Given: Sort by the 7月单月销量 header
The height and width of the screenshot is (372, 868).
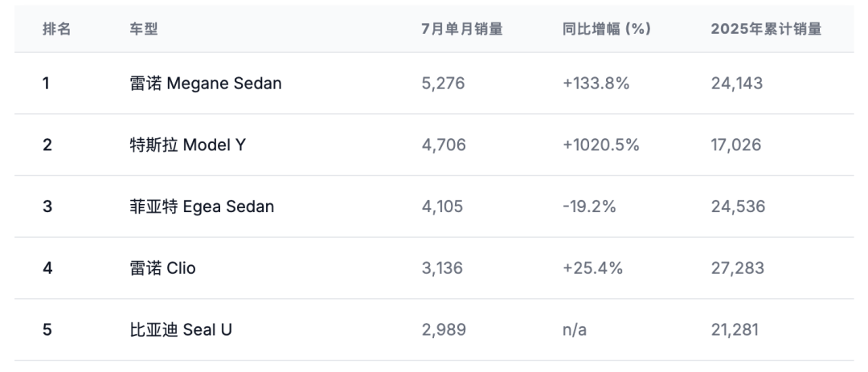Looking at the screenshot, I should (461, 29).
